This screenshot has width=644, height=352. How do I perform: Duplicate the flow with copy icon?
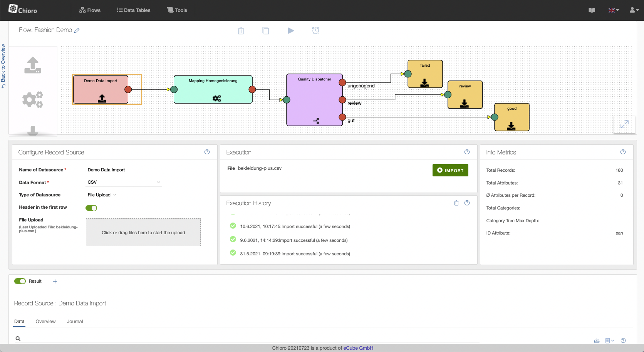(x=266, y=30)
